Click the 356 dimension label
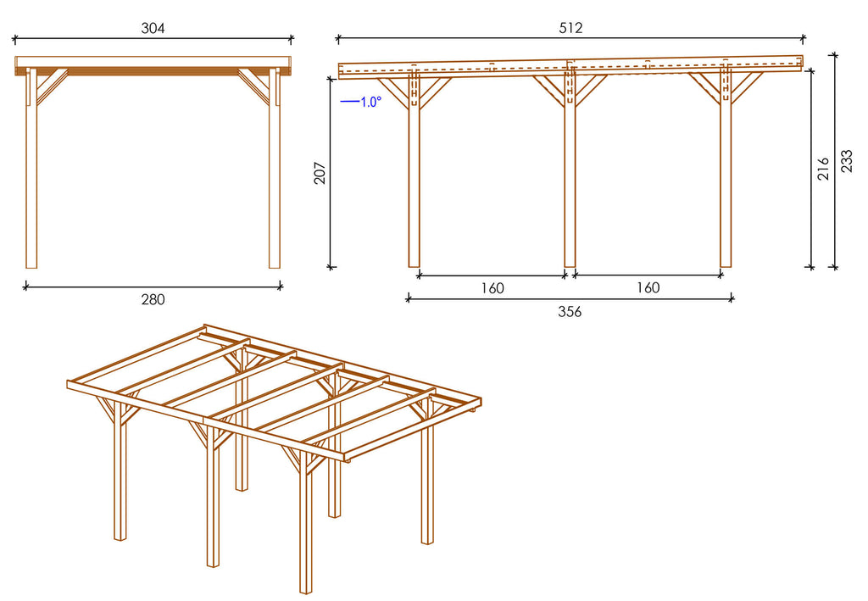 pos(570,311)
